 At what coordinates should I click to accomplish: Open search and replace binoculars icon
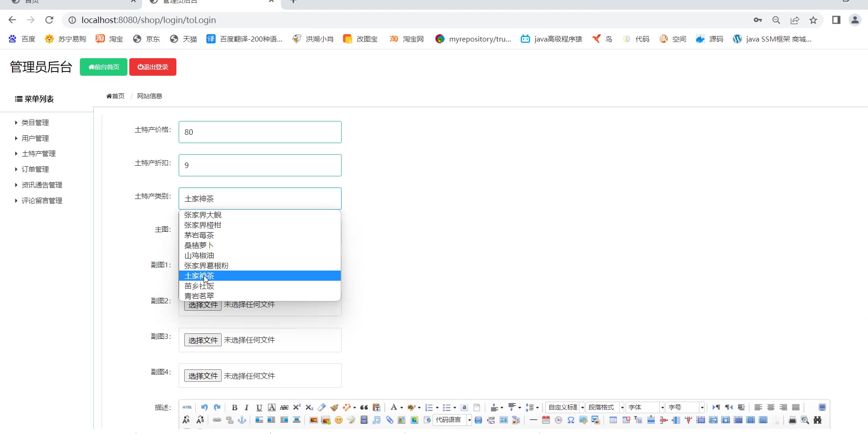[818, 420]
